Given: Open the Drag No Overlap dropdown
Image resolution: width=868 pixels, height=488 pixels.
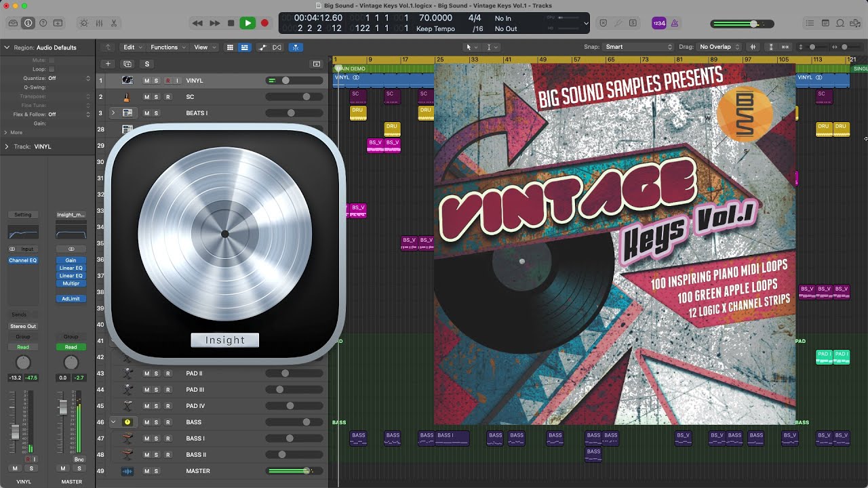Looking at the screenshot, I should 719,47.
